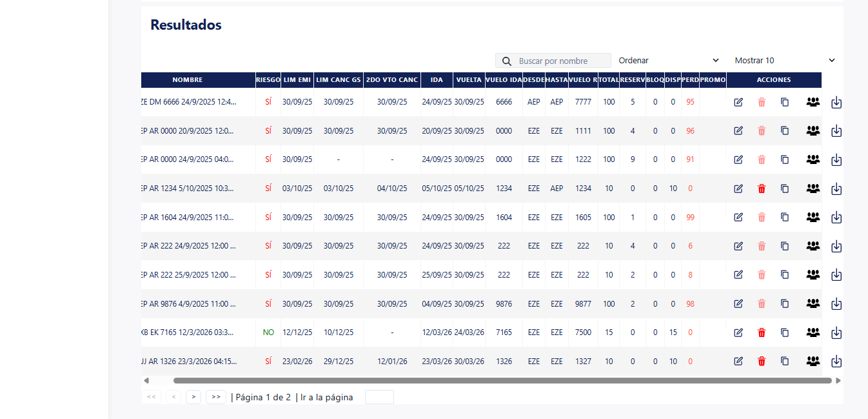This screenshot has width=868, height=419.
Task: Download the AR 1326 row data
Action: [x=836, y=362]
